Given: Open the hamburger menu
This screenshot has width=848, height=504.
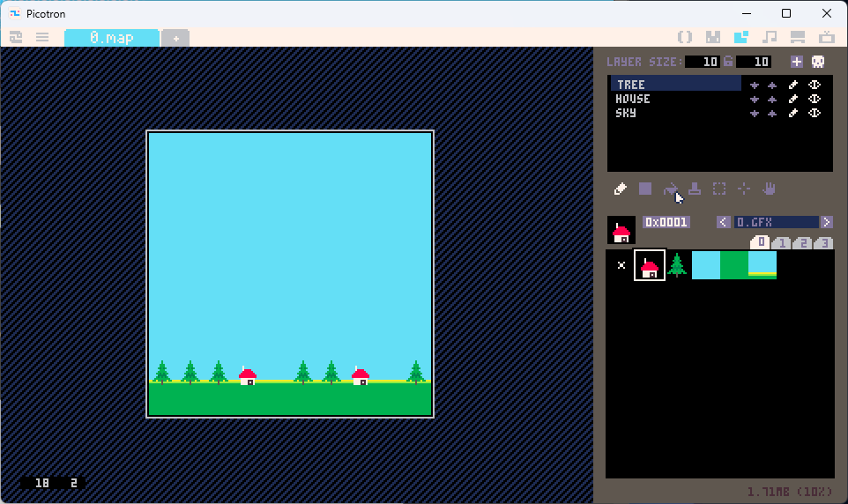Looking at the screenshot, I should (x=42, y=37).
